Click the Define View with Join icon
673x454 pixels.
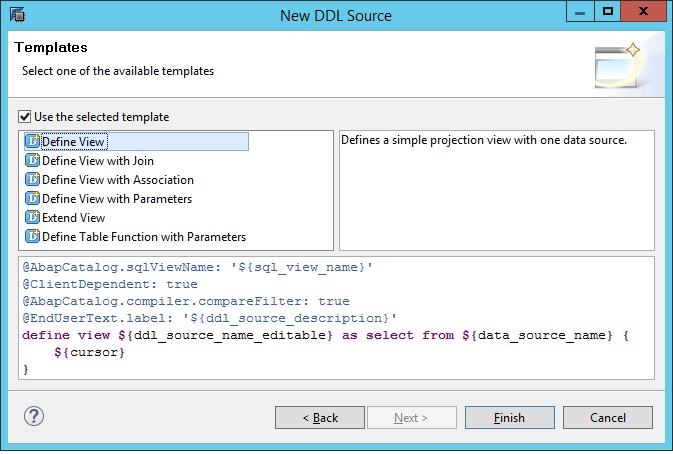tap(32, 160)
